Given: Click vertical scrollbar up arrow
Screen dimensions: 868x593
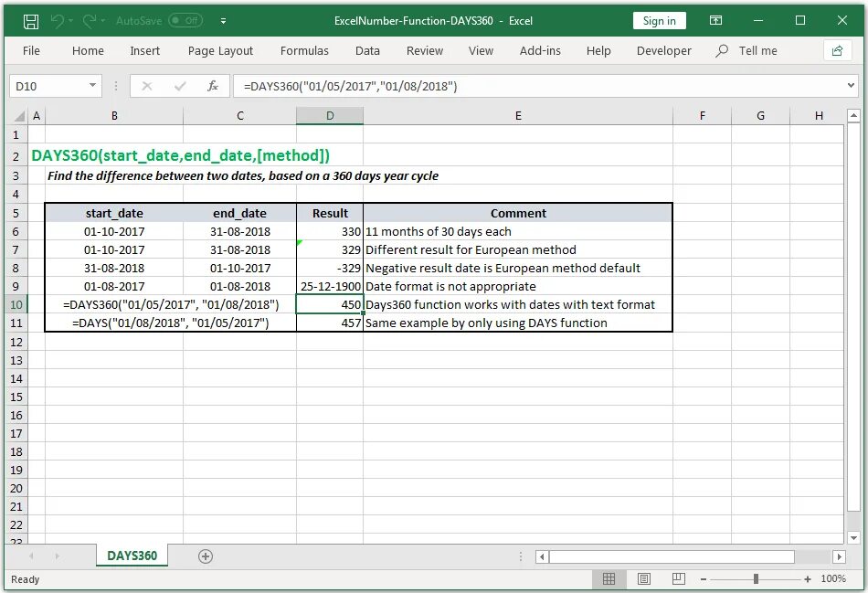Looking at the screenshot, I should click(x=853, y=116).
